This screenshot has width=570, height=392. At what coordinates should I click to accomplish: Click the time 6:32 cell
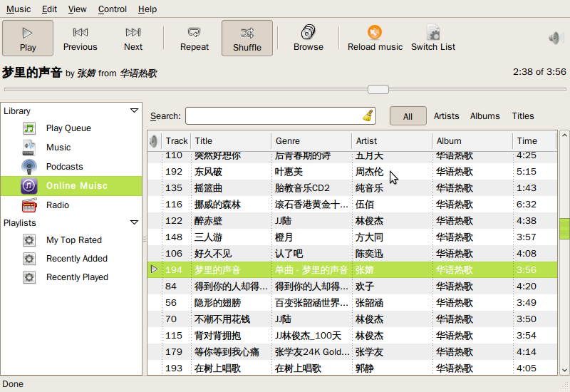tap(527, 205)
